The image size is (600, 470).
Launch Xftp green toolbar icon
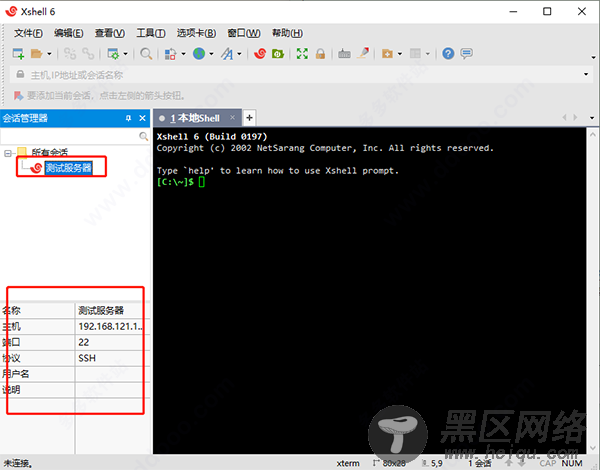[x=278, y=54]
